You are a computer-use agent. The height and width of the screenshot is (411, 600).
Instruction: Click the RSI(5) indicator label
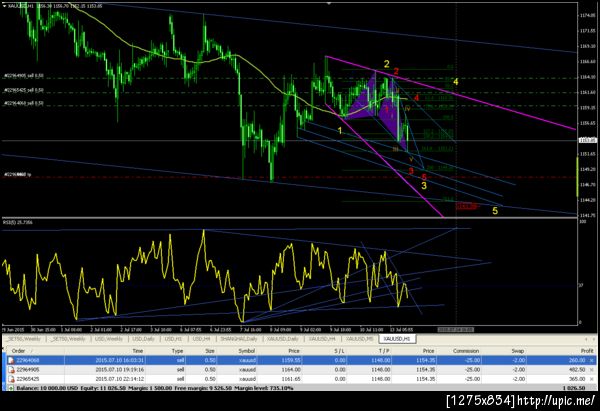18,222
